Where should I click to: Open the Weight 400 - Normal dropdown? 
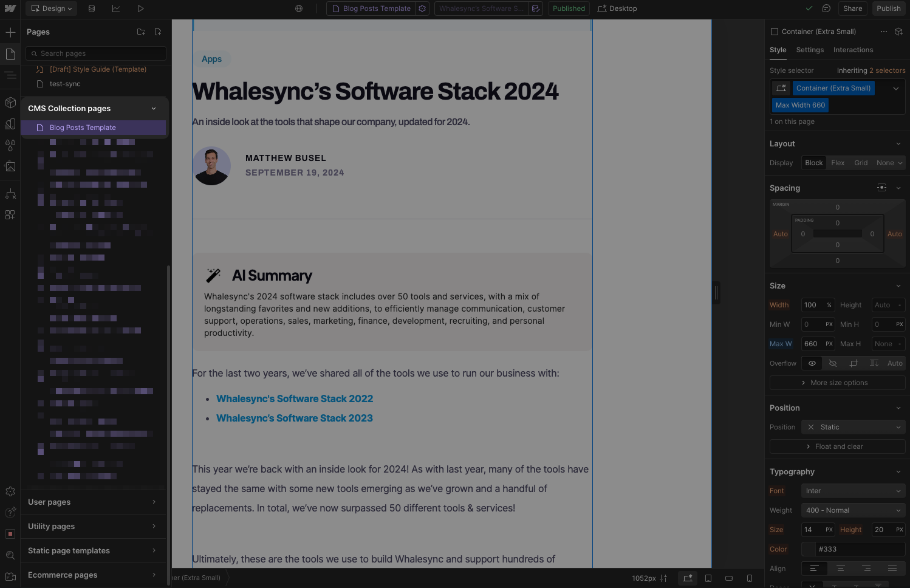click(x=853, y=510)
